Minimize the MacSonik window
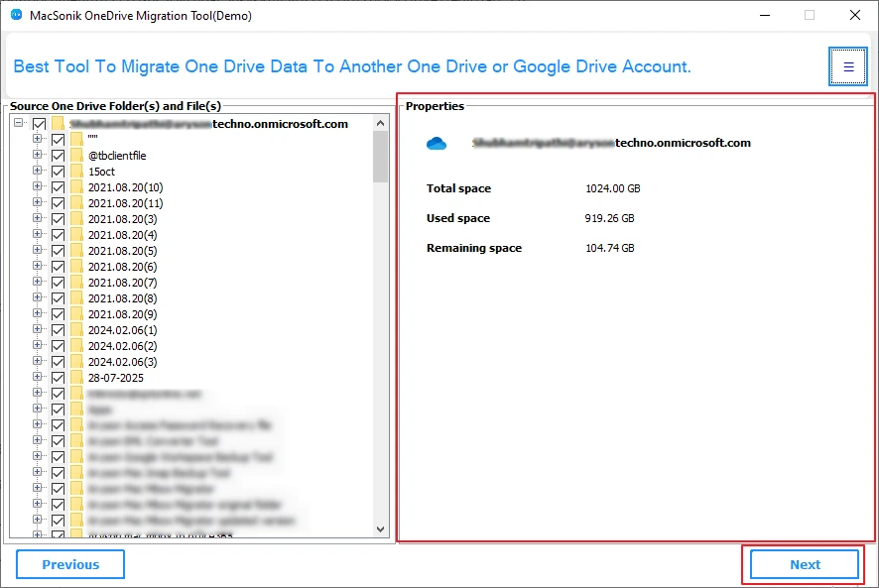The height and width of the screenshot is (588, 879). pos(765,15)
